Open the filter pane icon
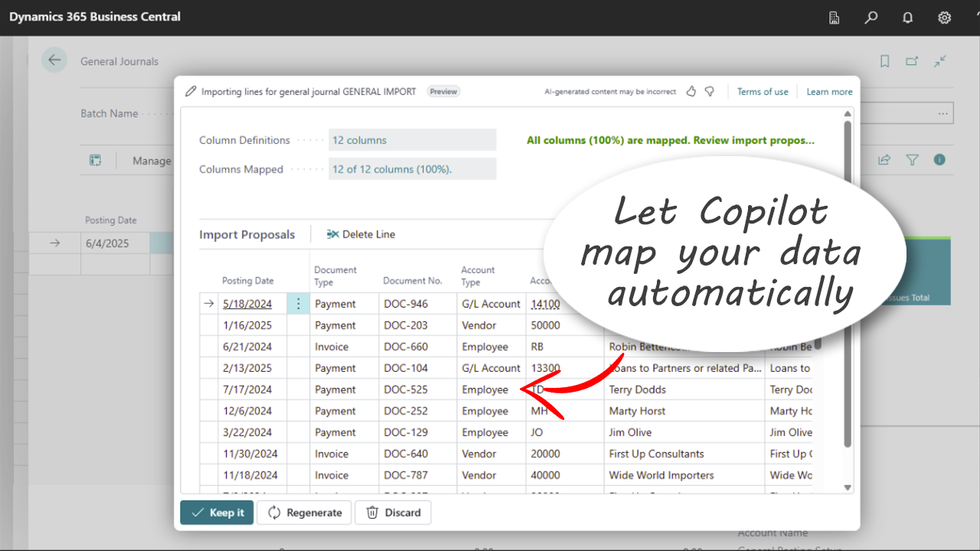 912,160
